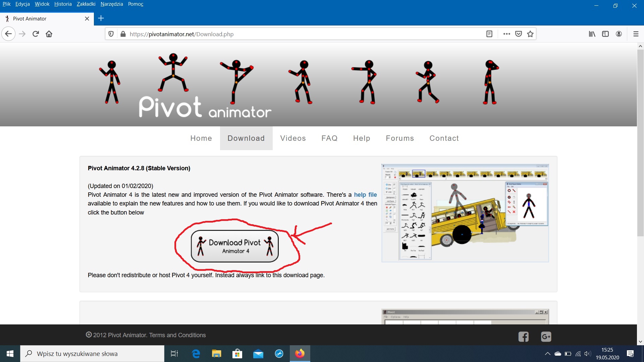
Task: Open Task View on the taskbar
Action: click(174, 354)
